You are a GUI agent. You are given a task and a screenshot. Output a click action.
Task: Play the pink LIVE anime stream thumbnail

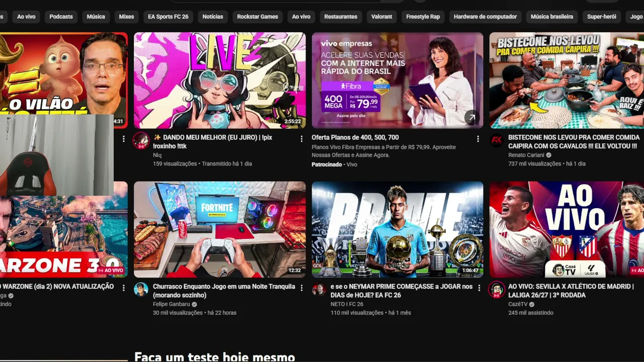pyautogui.click(x=219, y=80)
